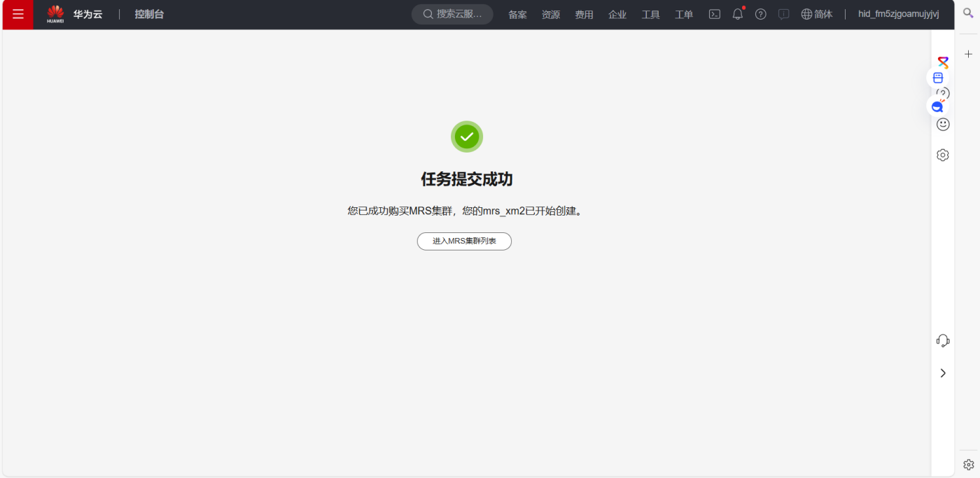The width and height of the screenshot is (980, 478).
Task: Click the feedback message icon beside language selector
Action: coord(783,14)
